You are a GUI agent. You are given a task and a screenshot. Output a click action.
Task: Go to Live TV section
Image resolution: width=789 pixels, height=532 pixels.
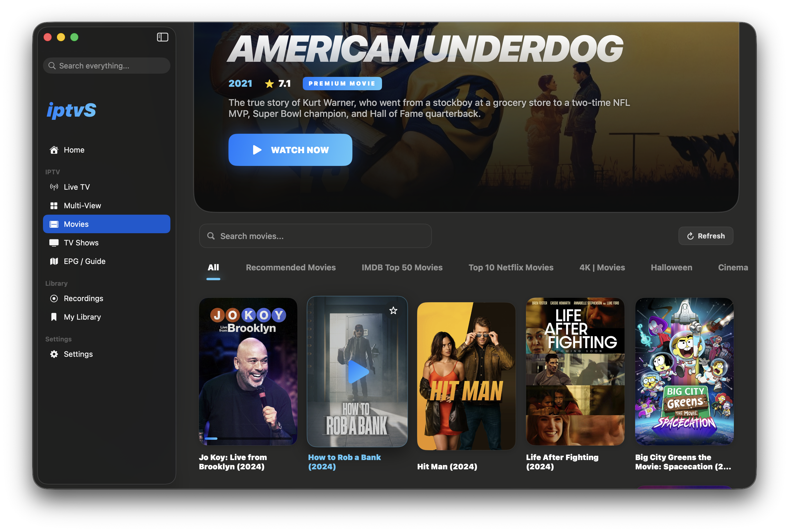pyautogui.click(x=107, y=187)
